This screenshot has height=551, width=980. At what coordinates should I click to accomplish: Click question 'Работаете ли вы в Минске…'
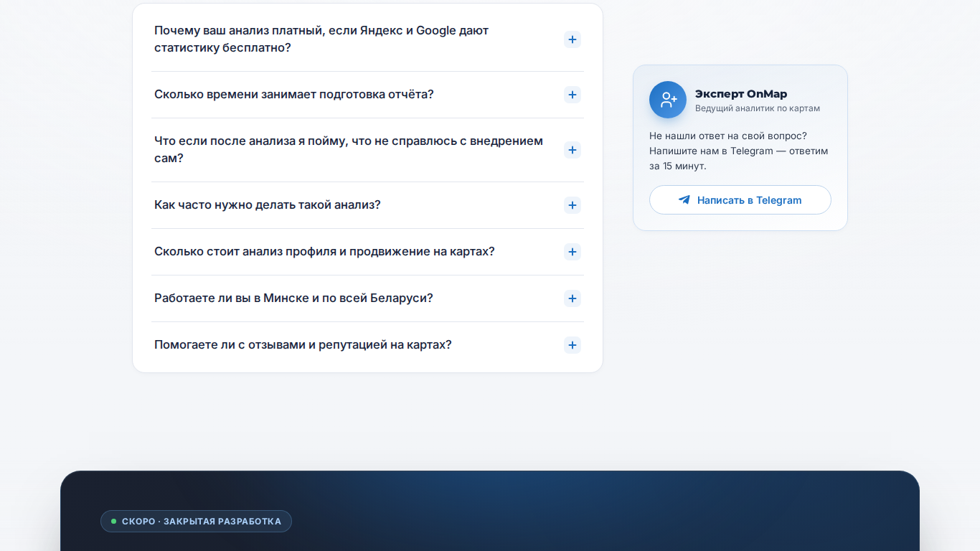tap(293, 298)
